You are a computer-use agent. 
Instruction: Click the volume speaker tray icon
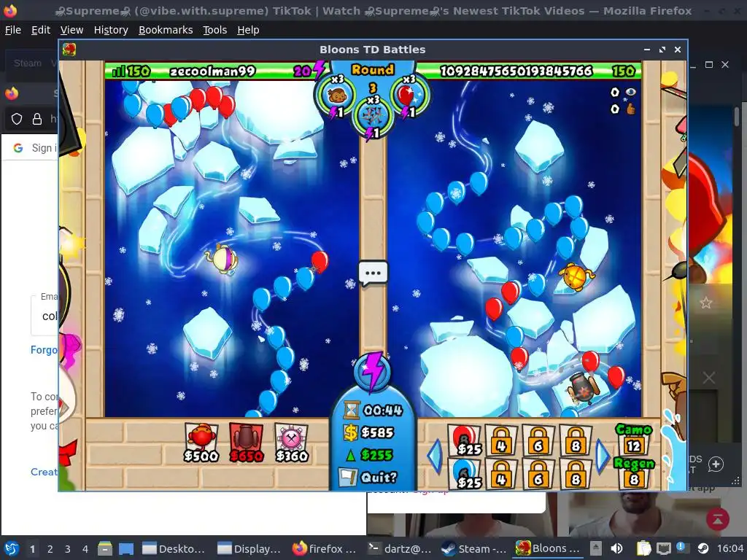click(x=616, y=548)
